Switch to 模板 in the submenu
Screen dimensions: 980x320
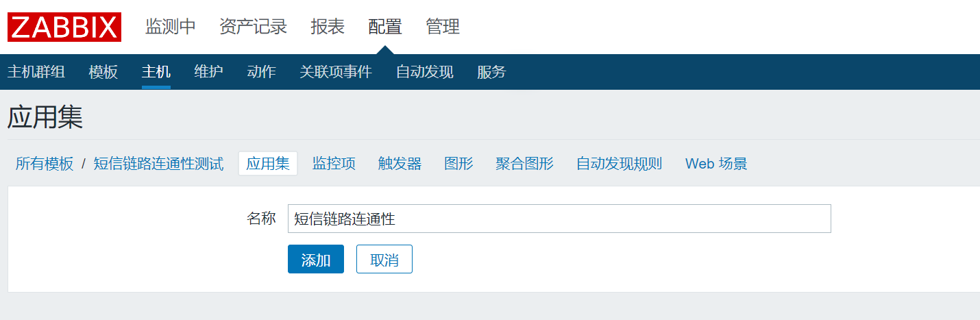coord(103,72)
